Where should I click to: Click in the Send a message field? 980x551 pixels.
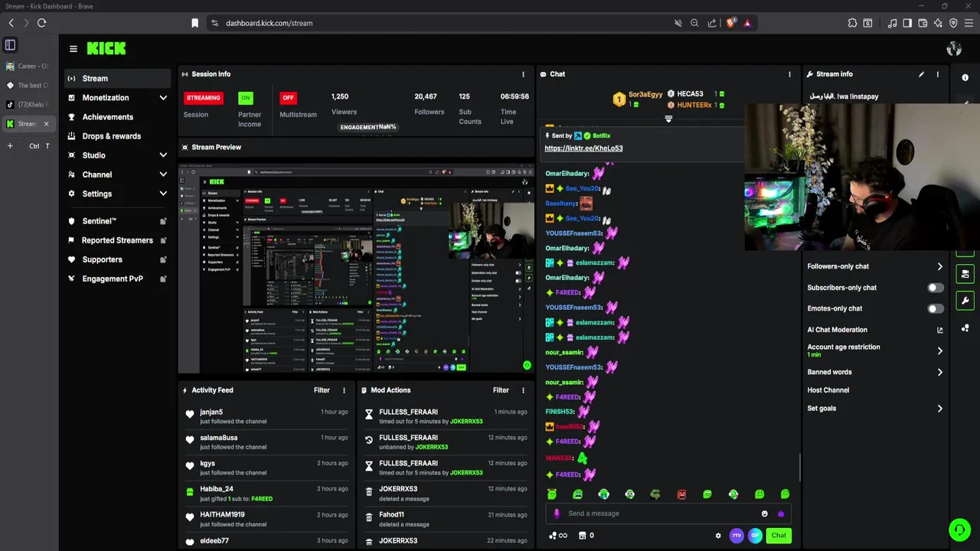pos(661,514)
